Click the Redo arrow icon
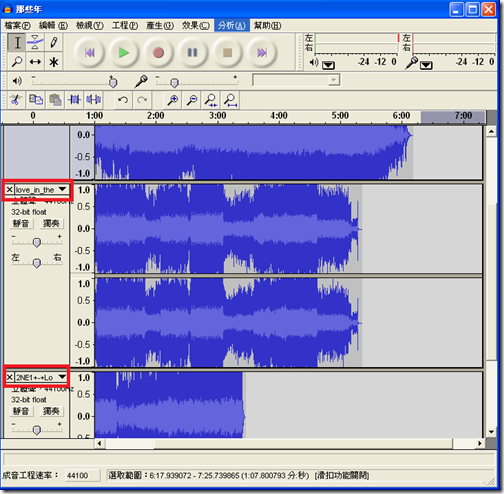This screenshot has width=504, height=494. 142,100
